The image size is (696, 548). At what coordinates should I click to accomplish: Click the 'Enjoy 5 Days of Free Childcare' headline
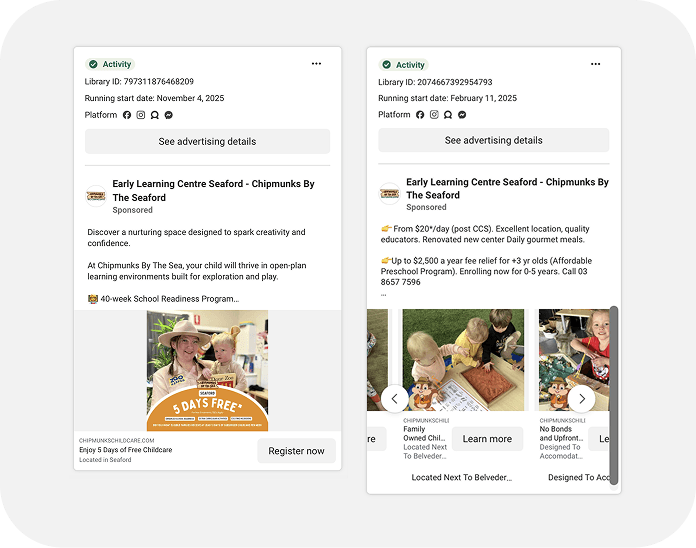pyautogui.click(x=126, y=449)
